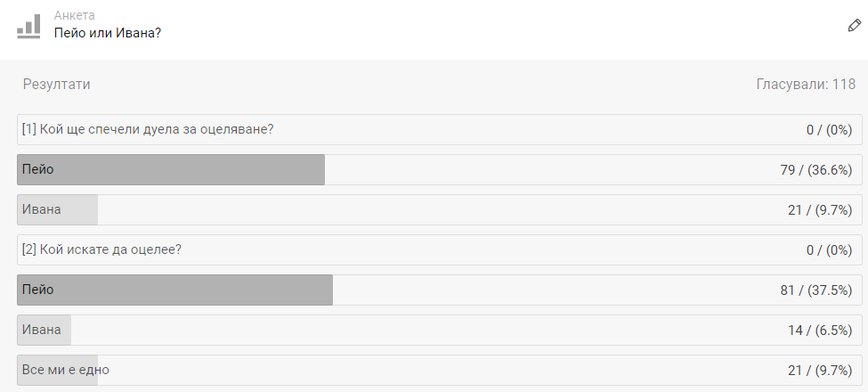Select question row Кой искате да оцелее?

(440, 249)
